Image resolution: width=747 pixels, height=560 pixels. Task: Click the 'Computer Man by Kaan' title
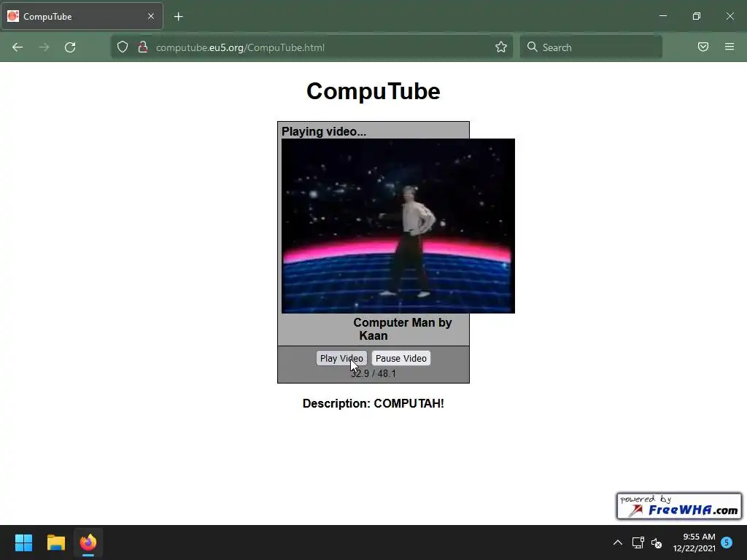403,329
